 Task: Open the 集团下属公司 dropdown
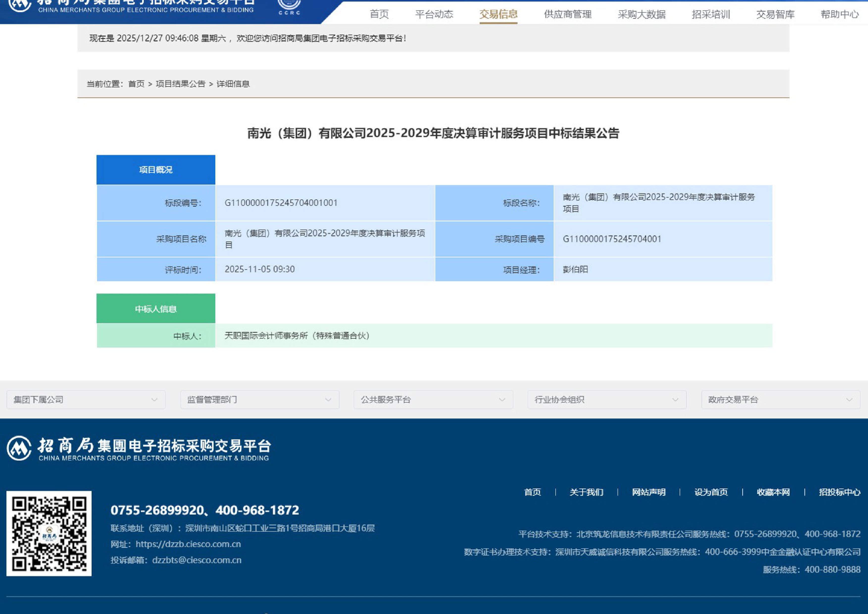click(x=86, y=400)
